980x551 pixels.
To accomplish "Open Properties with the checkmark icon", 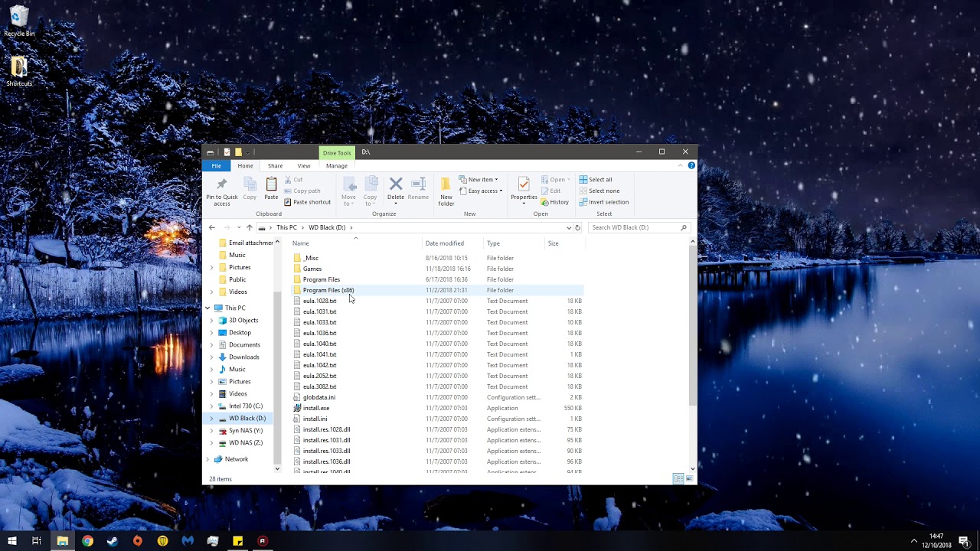I will click(x=524, y=184).
